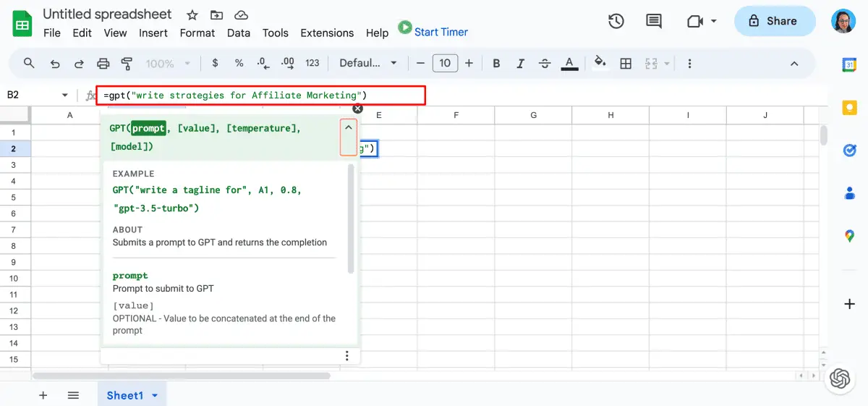The image size is (868, 406).
Task: Open the View menu
Action: click(115, 33)
